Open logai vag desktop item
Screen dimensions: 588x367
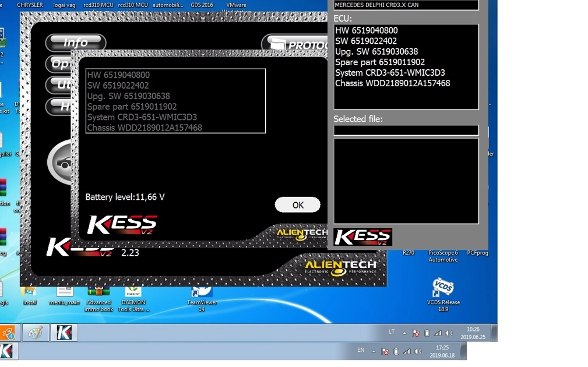click(64, 5)
